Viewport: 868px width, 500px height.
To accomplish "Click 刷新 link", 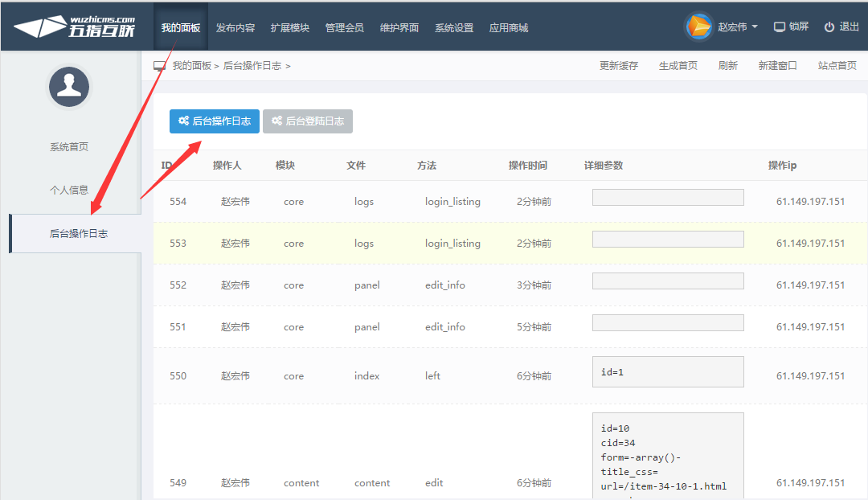I will click(x=728, y=66).
